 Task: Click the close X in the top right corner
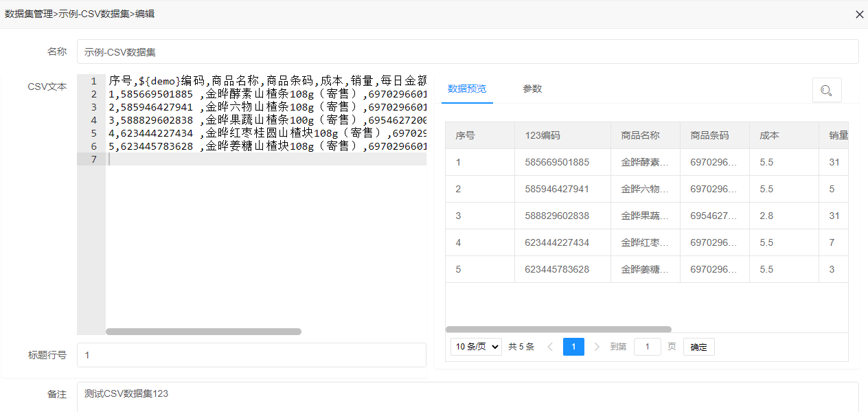(x=859, y=14)
